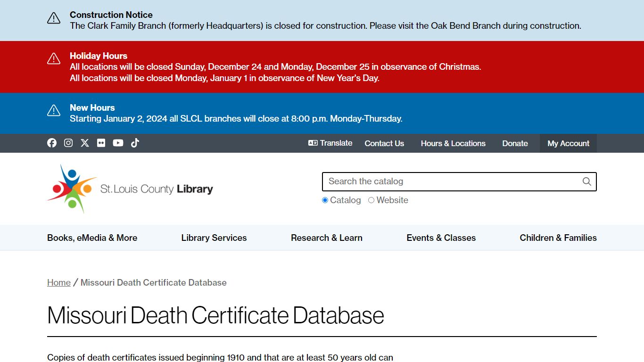Open the Children & Families menu
The image size is (644, 362).
tap(558, 238)
